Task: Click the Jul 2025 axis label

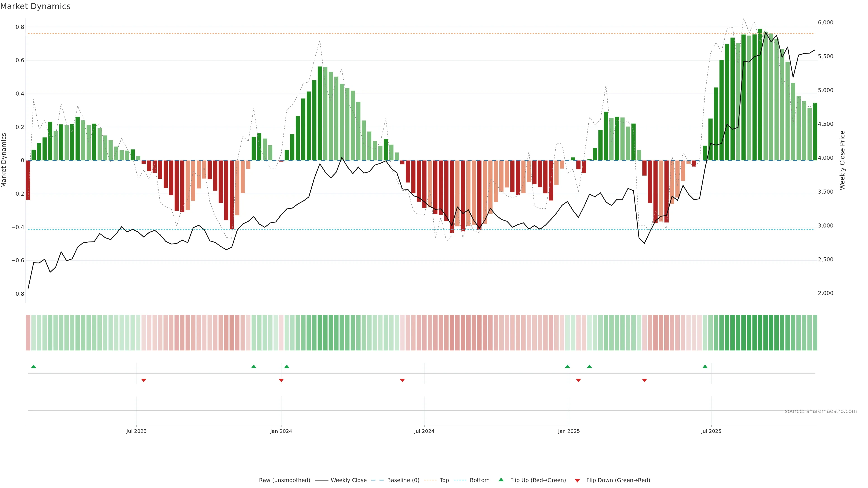Action: click(x=711, y=431)
